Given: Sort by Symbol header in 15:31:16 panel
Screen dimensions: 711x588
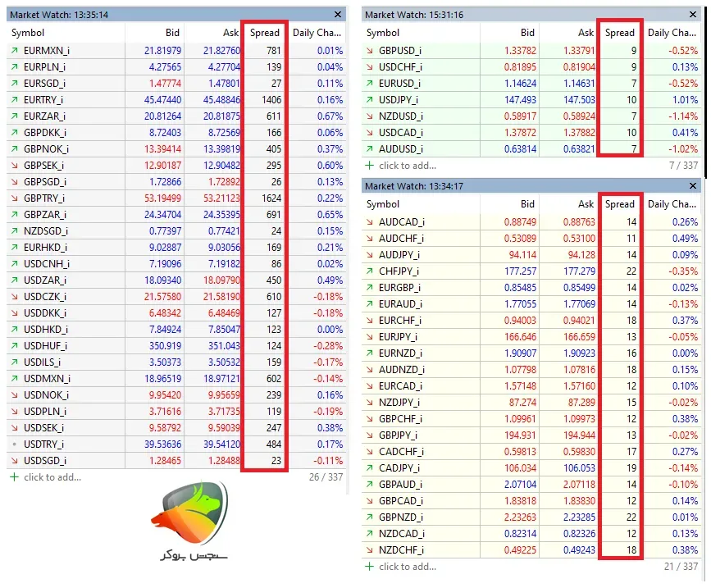Looking at the screenshot, I should pos(383,33).
